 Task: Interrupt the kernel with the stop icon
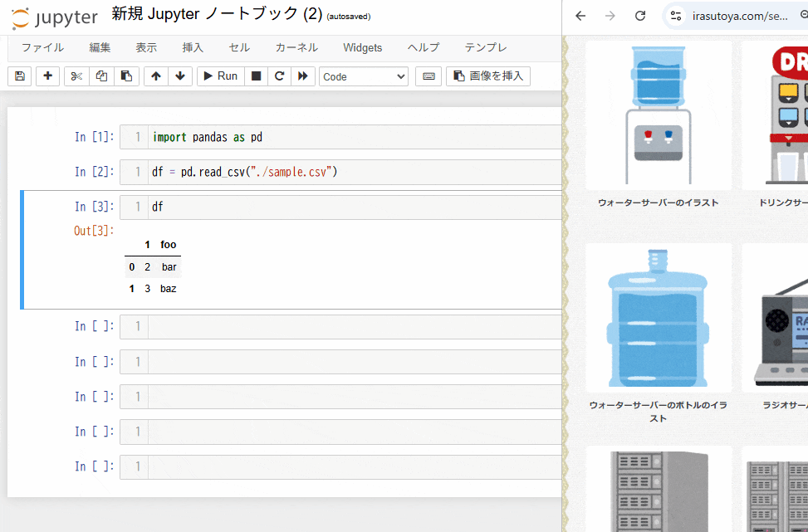(256, 76)
